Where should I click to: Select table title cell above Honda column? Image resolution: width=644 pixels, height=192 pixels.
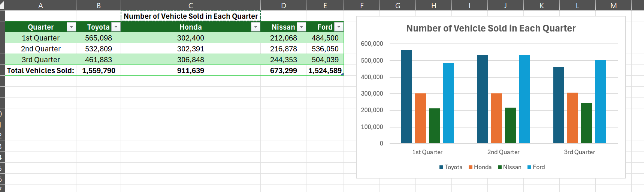(x=191, y=16)
